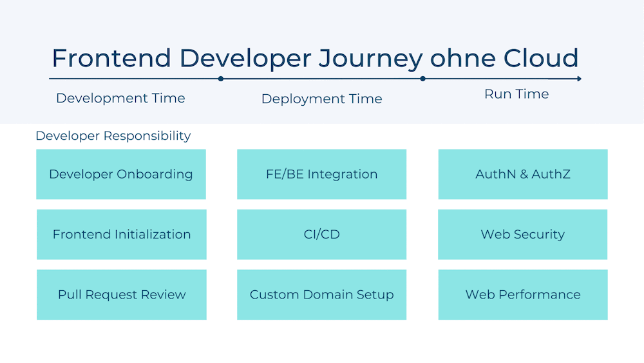
Task: Click the Development Time phase label
Action: click(x=120, y=98)
